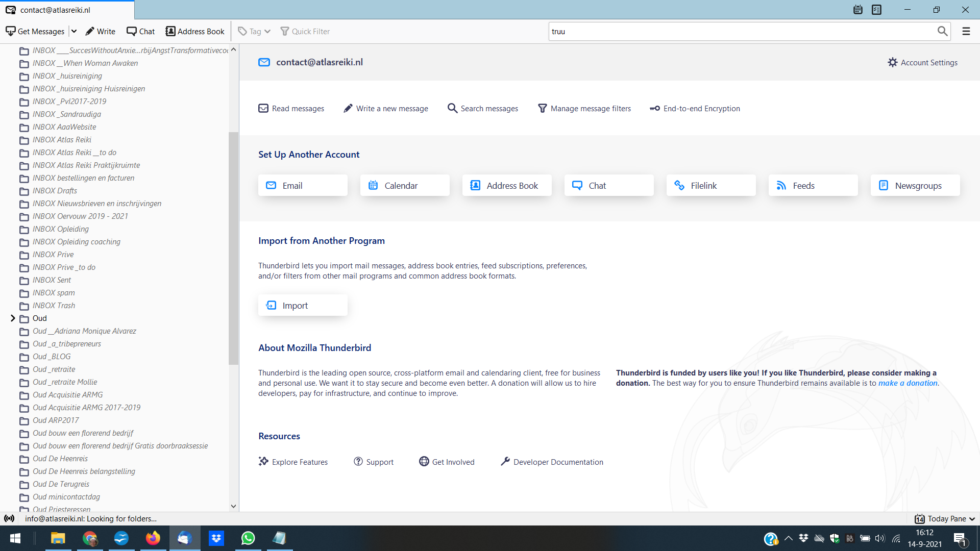Open the hamburger application menu
The image size is (980, 551).
click(x=966, y=31)
